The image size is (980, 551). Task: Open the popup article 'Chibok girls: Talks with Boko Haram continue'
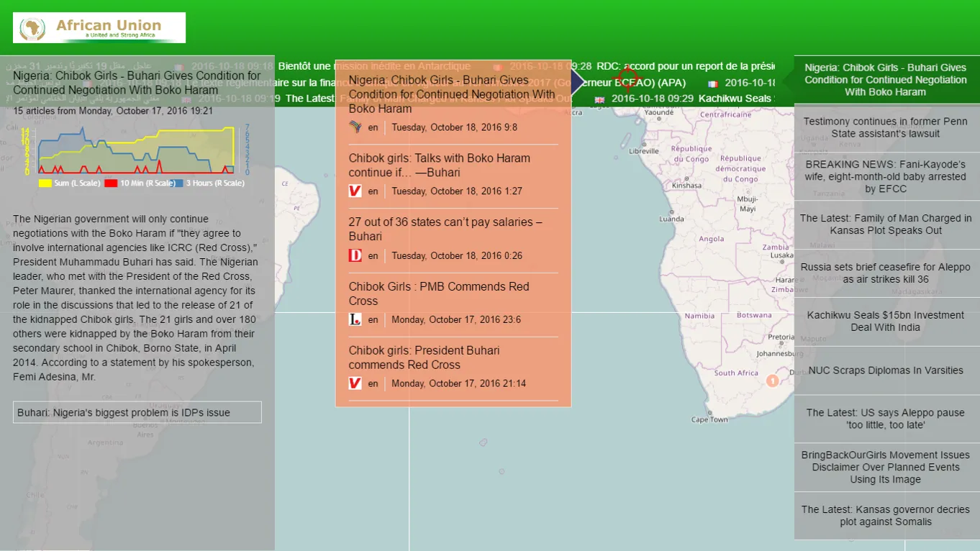pyautogui.click(x=440, y=165)
